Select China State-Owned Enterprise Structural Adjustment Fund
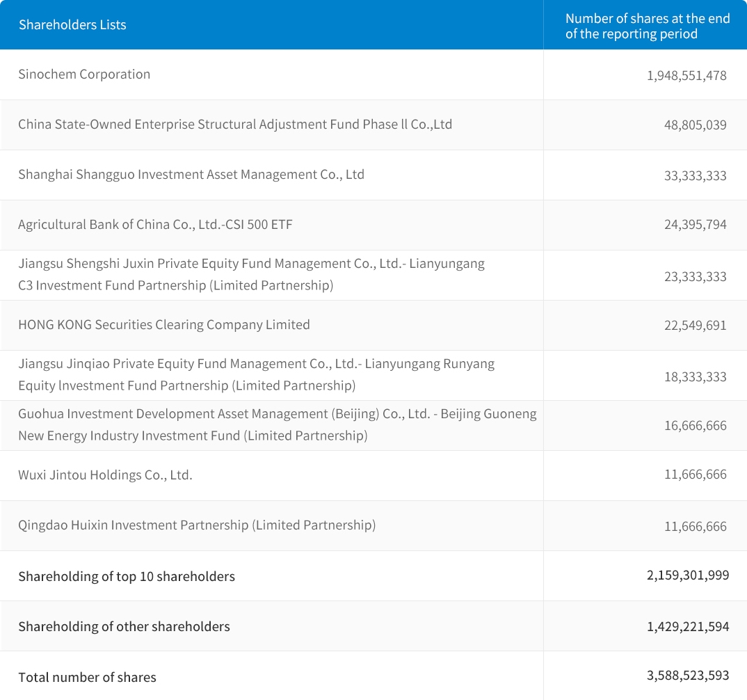 pyautogui.click(x=235, y=125)
